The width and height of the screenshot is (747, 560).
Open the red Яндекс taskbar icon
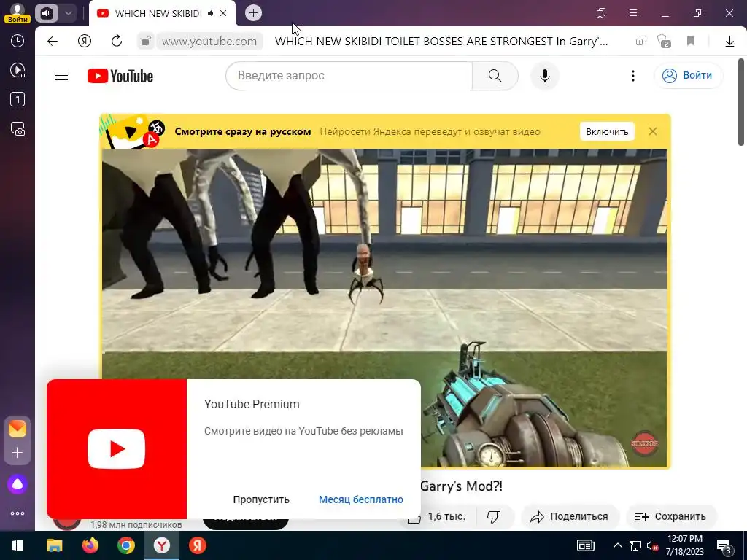pyautogui.click(x=197, y=545)
